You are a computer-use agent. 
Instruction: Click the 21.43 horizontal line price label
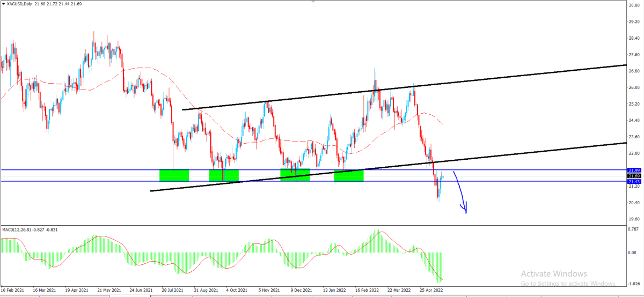pyautogui.click(x=634, y=182)
